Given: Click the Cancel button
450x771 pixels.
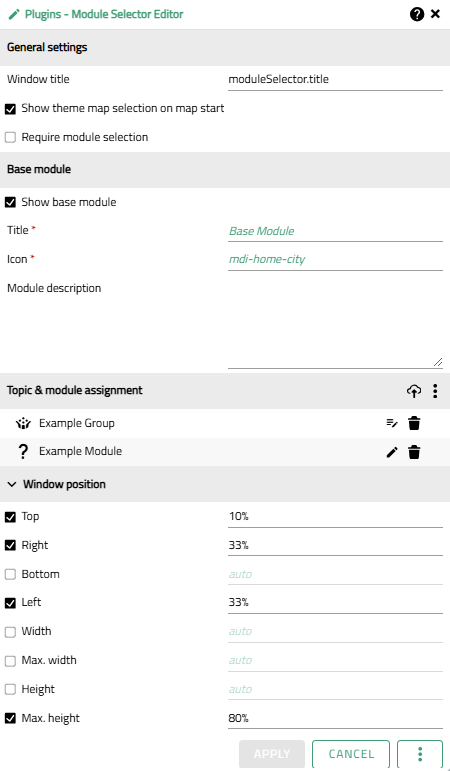Looking at the screenshot, I should [x=351, y=754].
